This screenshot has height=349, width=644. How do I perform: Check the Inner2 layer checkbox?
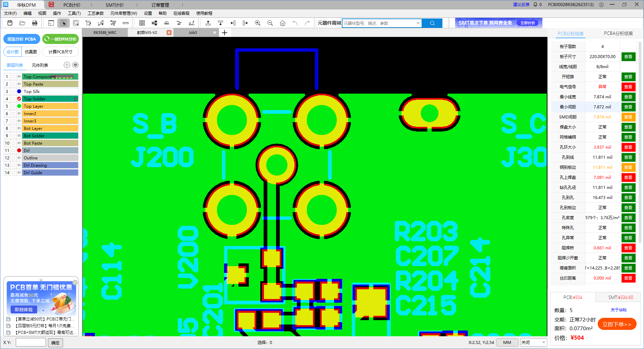tap(13, 114)
